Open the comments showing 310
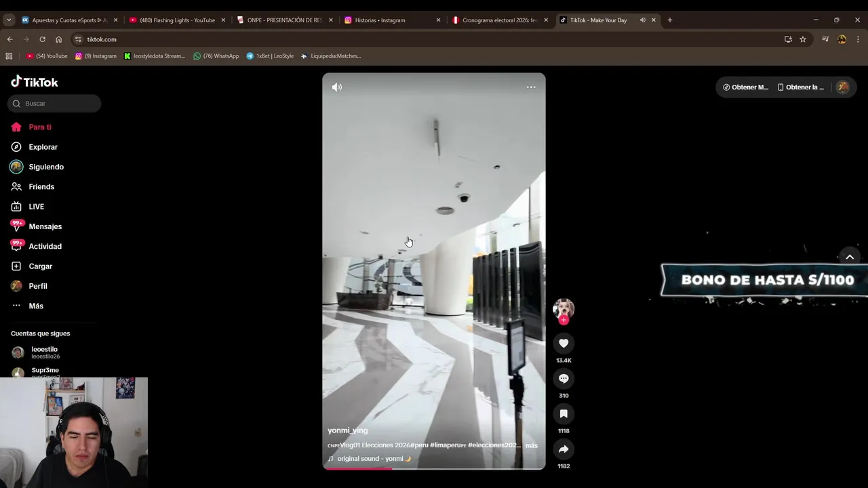The image size is (868, 488). 564,379
